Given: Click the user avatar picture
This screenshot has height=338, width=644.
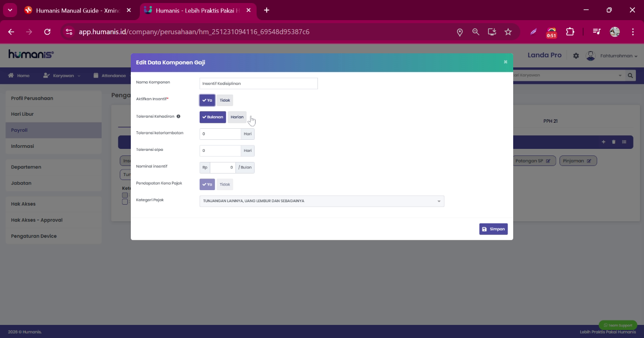Looking at the screenshot, I should coord(591,56).
